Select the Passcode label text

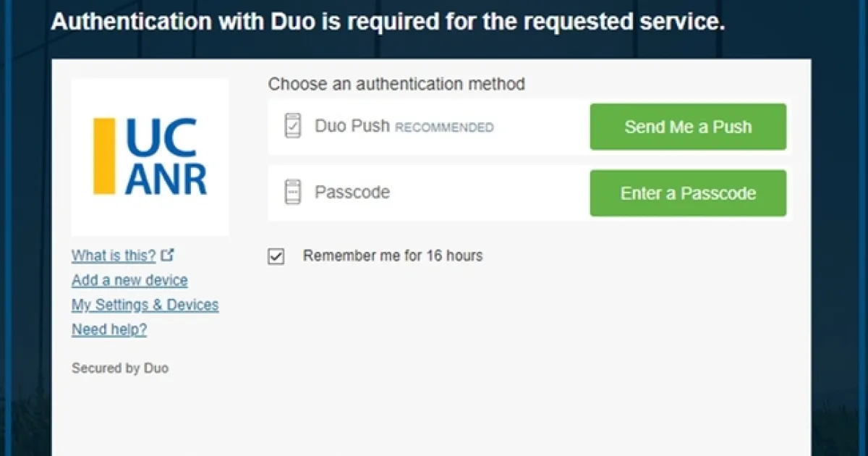pos(352,193)
